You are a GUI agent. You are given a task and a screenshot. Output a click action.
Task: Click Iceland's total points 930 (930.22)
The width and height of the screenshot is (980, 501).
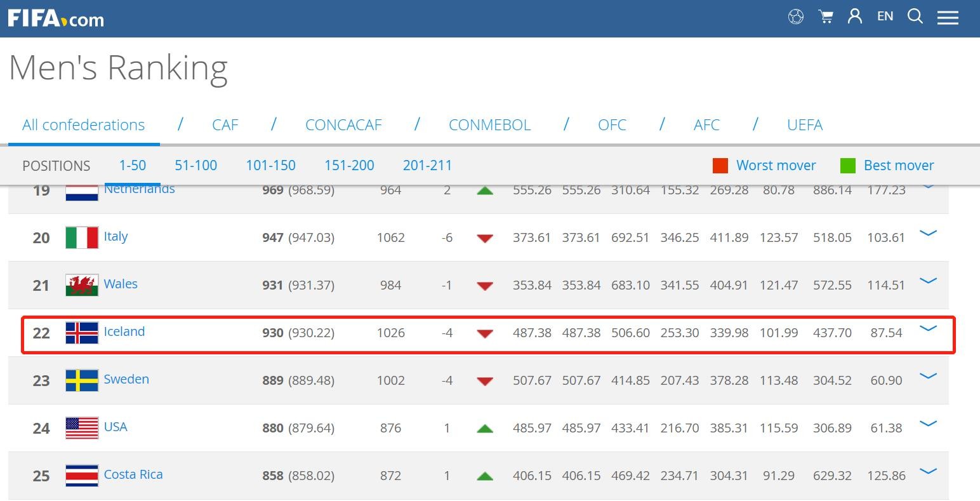coord(298,333)
